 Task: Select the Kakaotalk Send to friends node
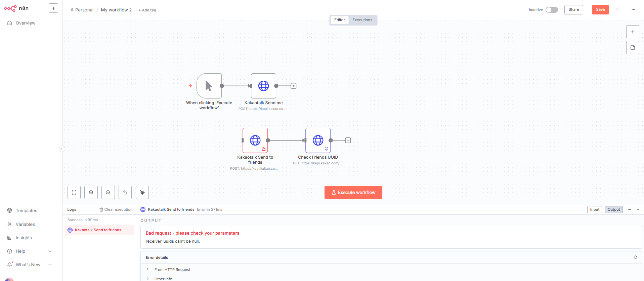pyautogui.click(x=255, y=140)
